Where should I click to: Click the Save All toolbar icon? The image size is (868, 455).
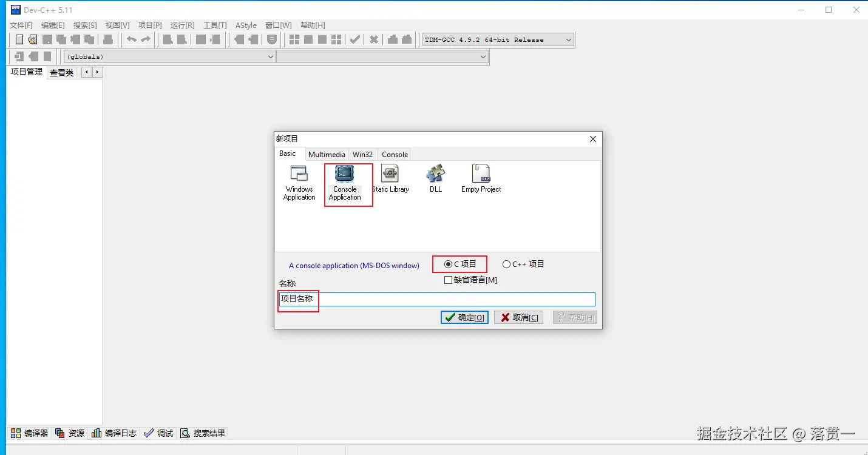coord(61,39)
